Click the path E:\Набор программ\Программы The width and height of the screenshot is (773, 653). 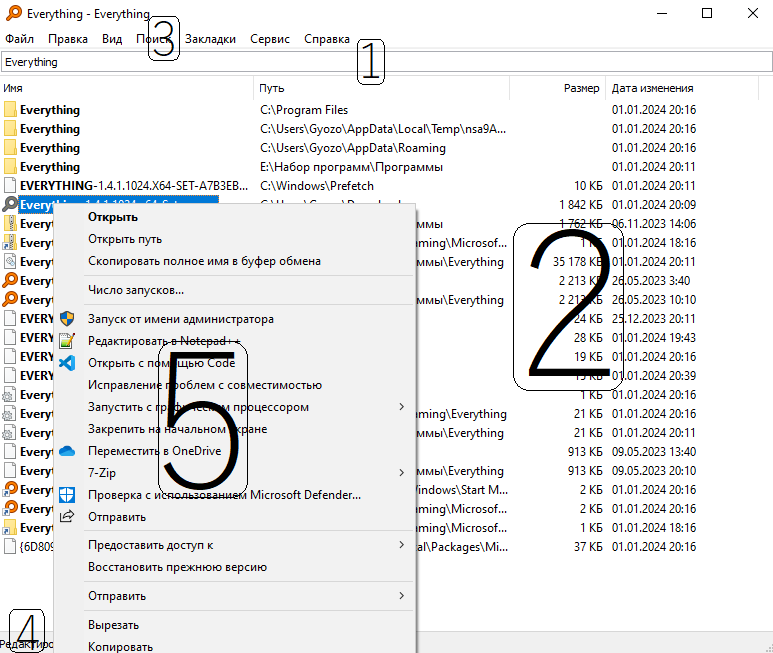point(351,167)
